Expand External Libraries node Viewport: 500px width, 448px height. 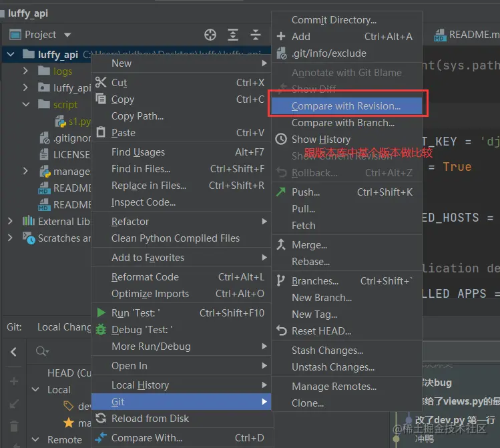(x=10, y=221)
